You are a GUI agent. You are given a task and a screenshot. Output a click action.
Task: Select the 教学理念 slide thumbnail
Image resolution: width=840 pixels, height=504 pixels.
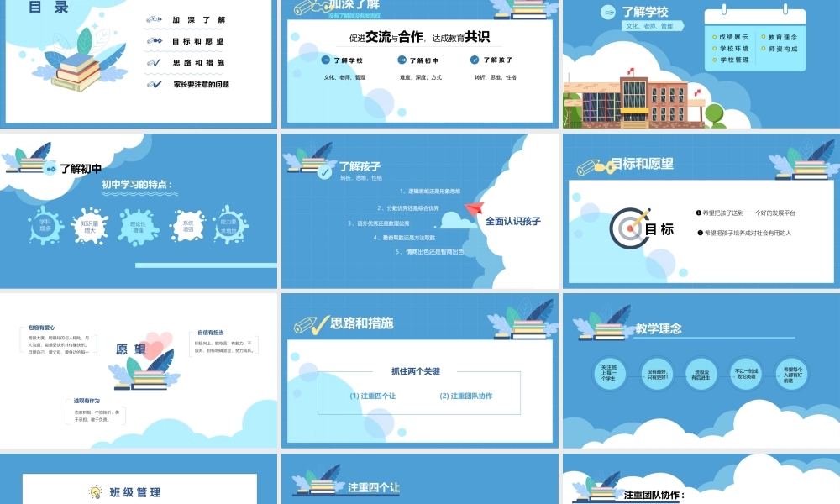pos(701,370)
